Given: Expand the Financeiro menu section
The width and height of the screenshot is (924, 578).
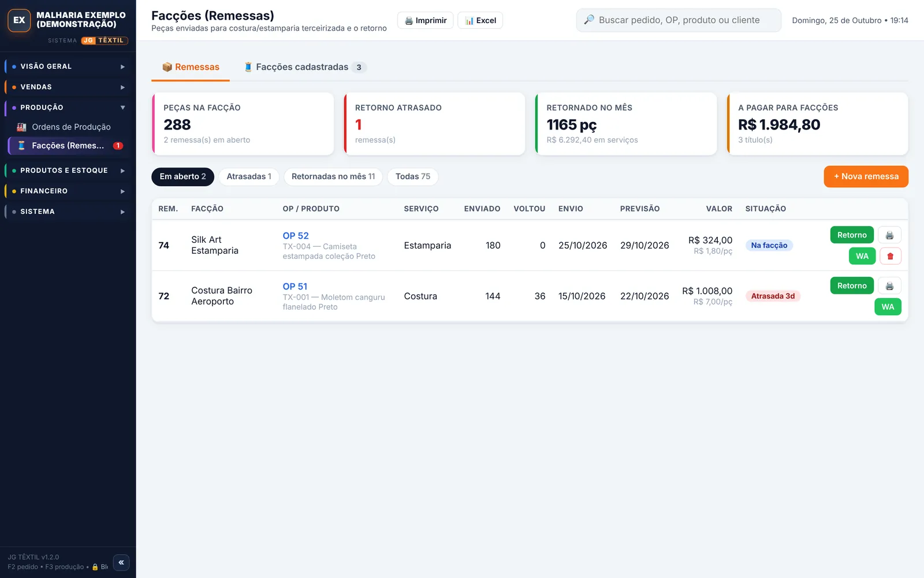Looking at the screenshot, I should point(68,191).
